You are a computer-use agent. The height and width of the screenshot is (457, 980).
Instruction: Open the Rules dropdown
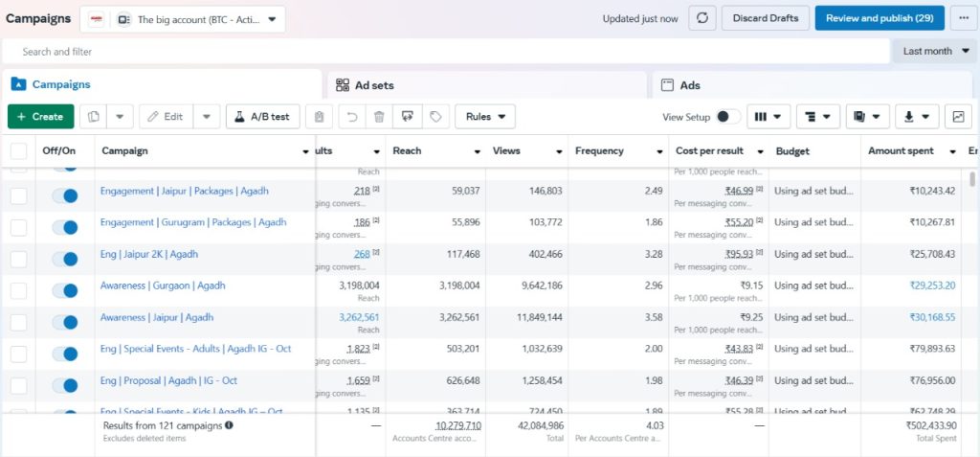[485, 117]
